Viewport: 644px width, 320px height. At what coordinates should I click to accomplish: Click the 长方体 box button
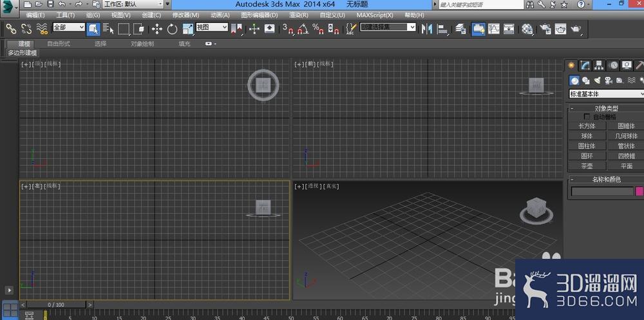[587, 126]
